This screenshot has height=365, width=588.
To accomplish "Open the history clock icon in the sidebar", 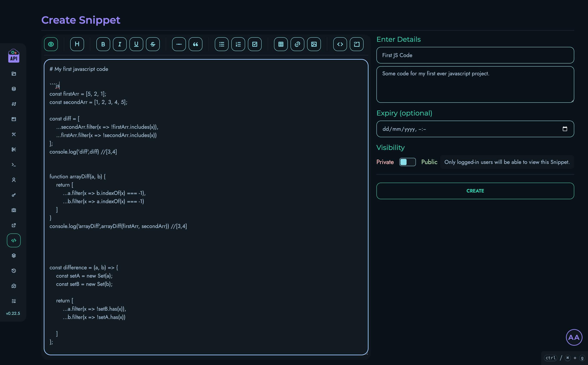I will tap(14, 271).
